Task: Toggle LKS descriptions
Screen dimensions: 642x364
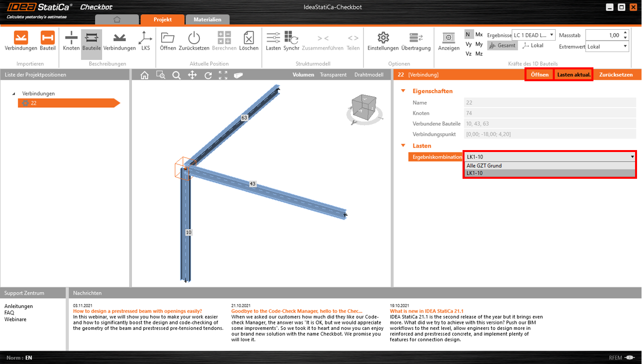Action: pyautogui.click(x=146, y=41)
